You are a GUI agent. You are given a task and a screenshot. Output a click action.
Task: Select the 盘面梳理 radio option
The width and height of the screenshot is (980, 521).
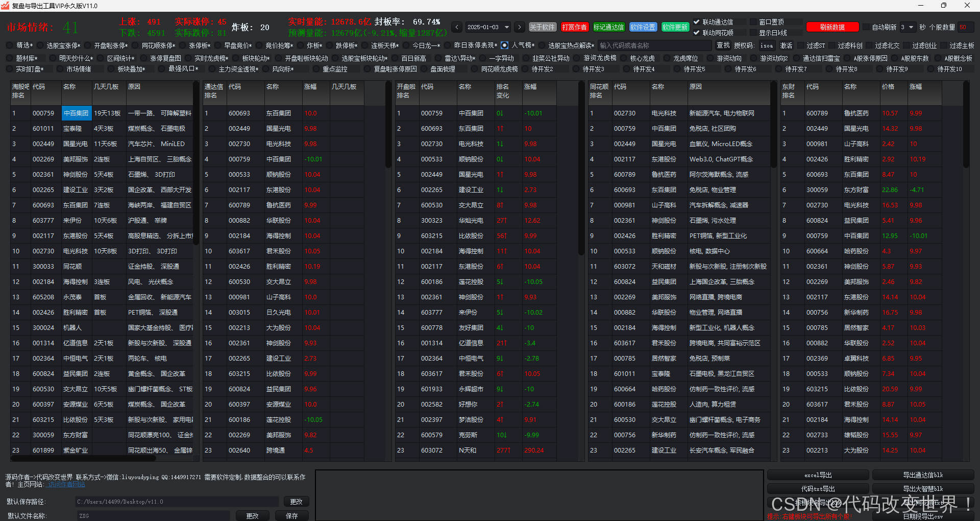tap(423, 69)
